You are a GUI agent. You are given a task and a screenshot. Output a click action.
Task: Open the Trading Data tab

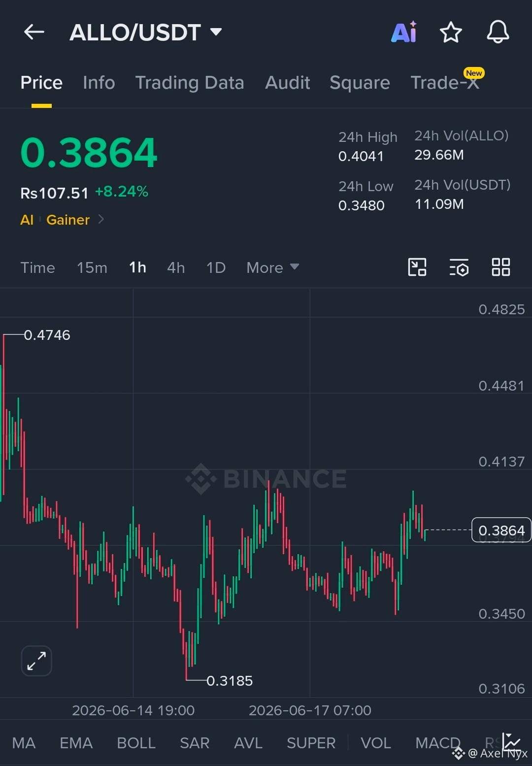pyautogui.click(x=190, y=83)
